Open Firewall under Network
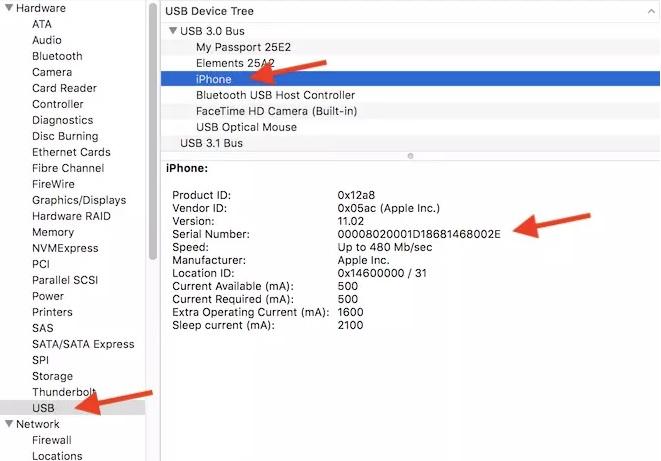 click(x=52, y=440)
